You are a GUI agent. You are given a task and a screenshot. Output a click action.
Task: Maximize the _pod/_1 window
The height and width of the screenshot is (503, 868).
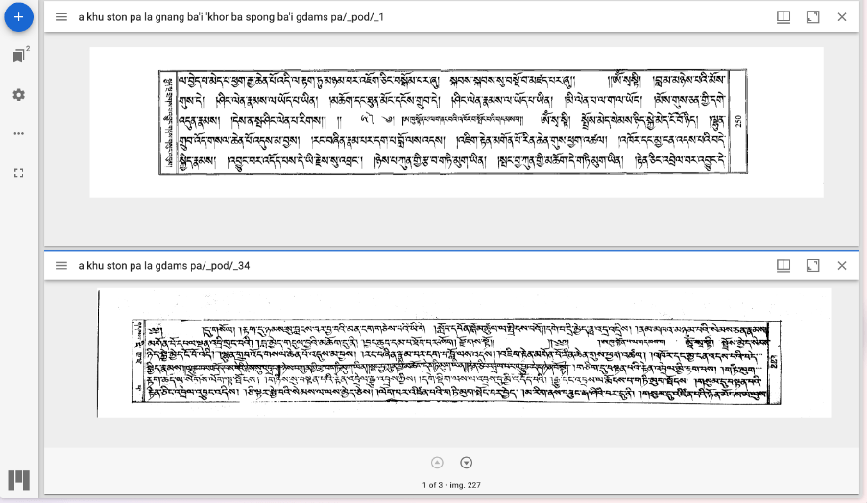click(x=812, y=17)
